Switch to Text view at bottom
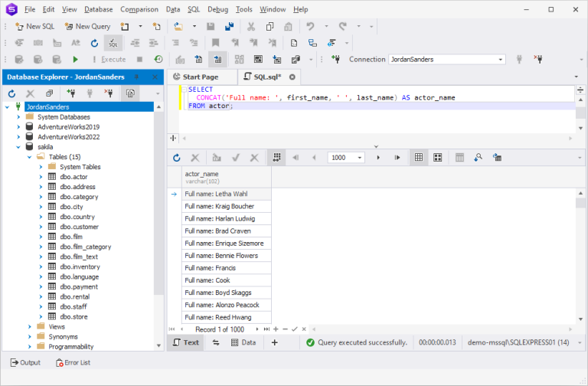Viewport: 588px width, 386px height. point(185,342)
